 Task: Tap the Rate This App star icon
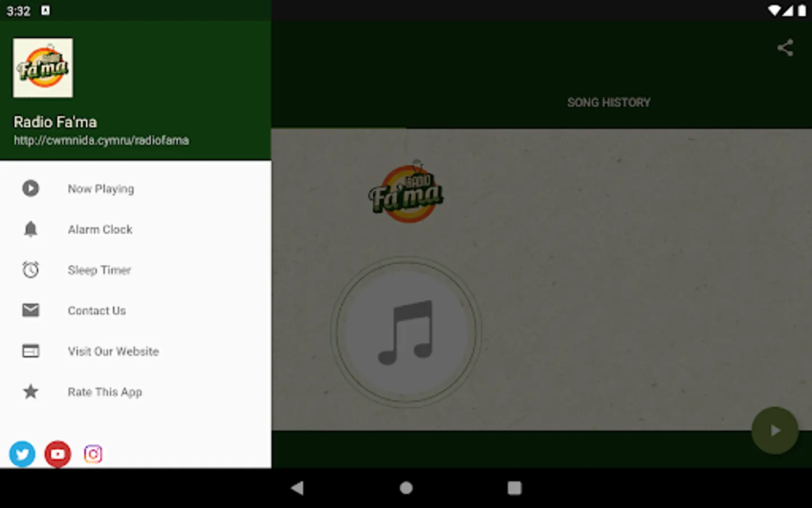click(x=30, y=391)
